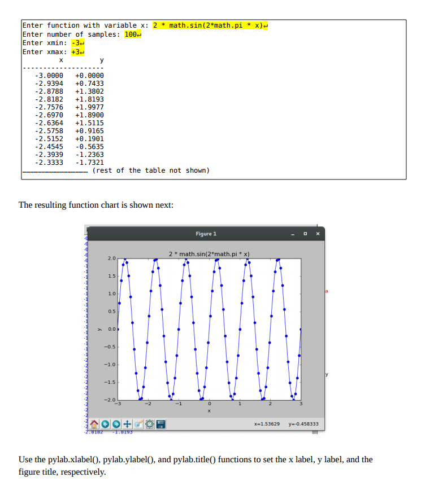Click the highlighted function input text

click(x=210, y=25)
